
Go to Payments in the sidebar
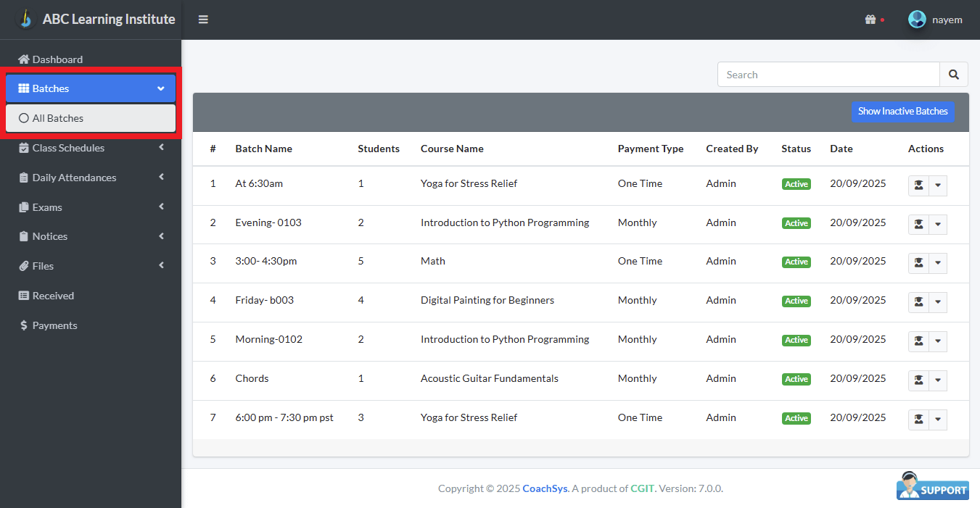click(54, 325)
